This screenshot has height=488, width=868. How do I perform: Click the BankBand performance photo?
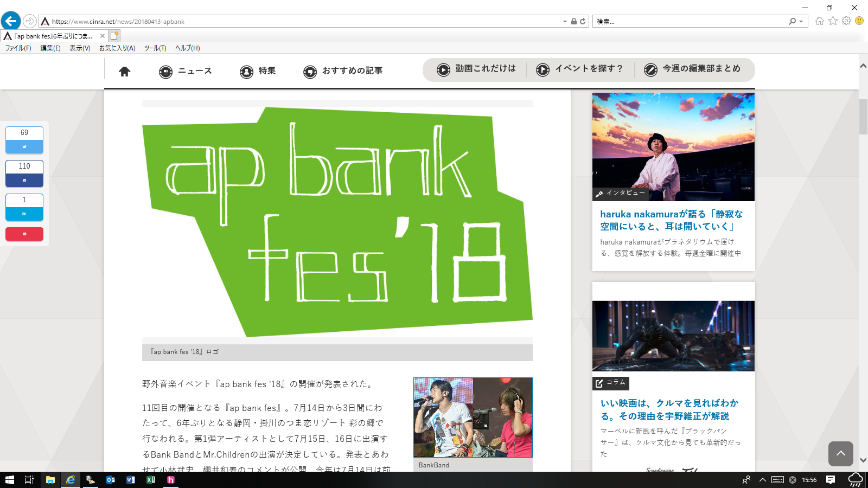point(473,418)
